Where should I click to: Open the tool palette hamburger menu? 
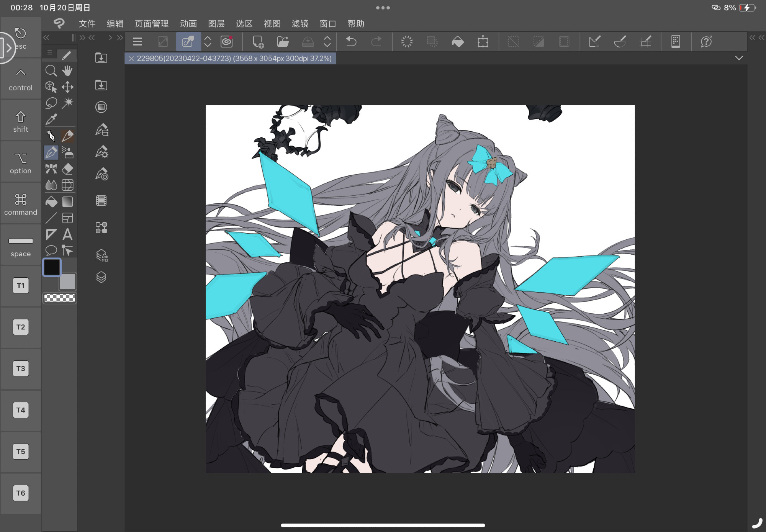pyautogui.click(x=50, y=52)
